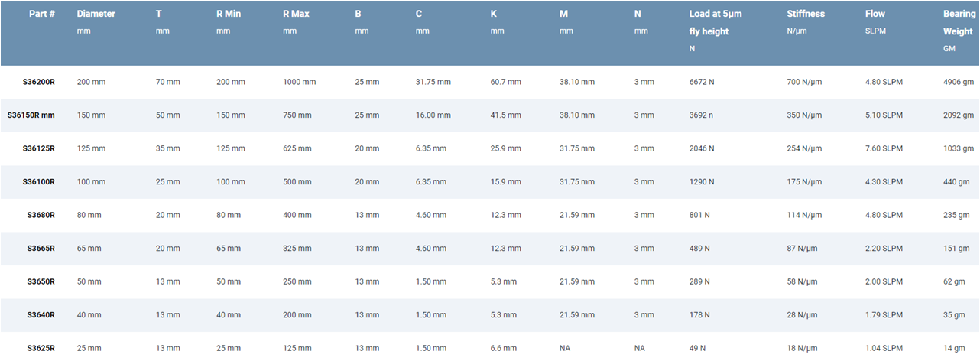The width and height of the screenshot is (980, 361).
Task: Click part number S3650R
Action: tap(41, 281)
